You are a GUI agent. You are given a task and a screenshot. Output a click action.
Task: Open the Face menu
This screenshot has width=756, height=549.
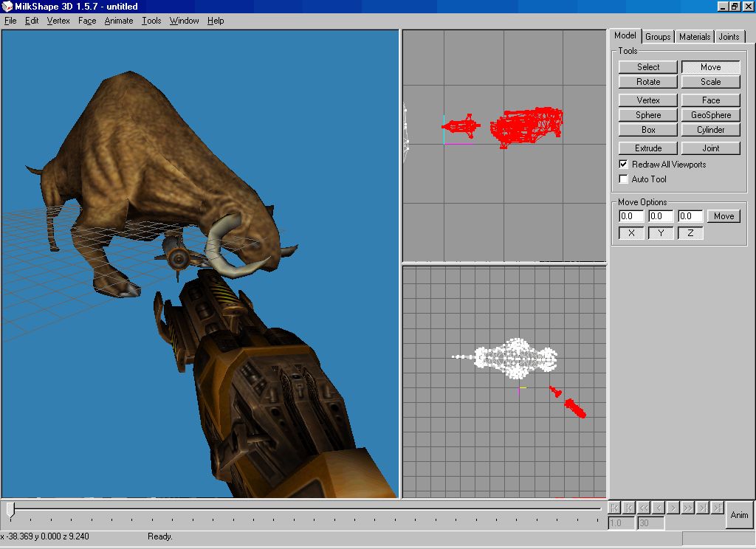(x=87, y=21)
